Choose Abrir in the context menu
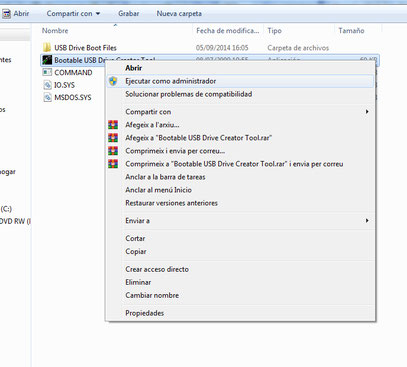 pos(240,68)
